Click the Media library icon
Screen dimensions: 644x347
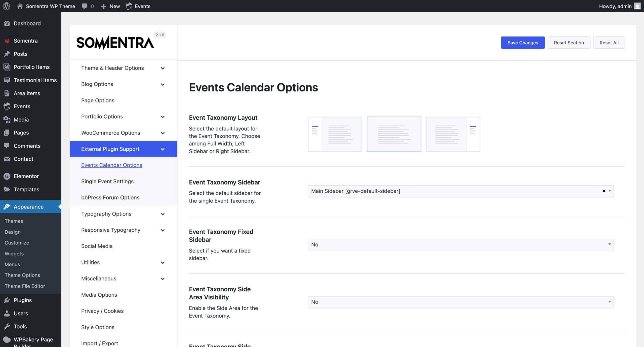click(7, 120)
